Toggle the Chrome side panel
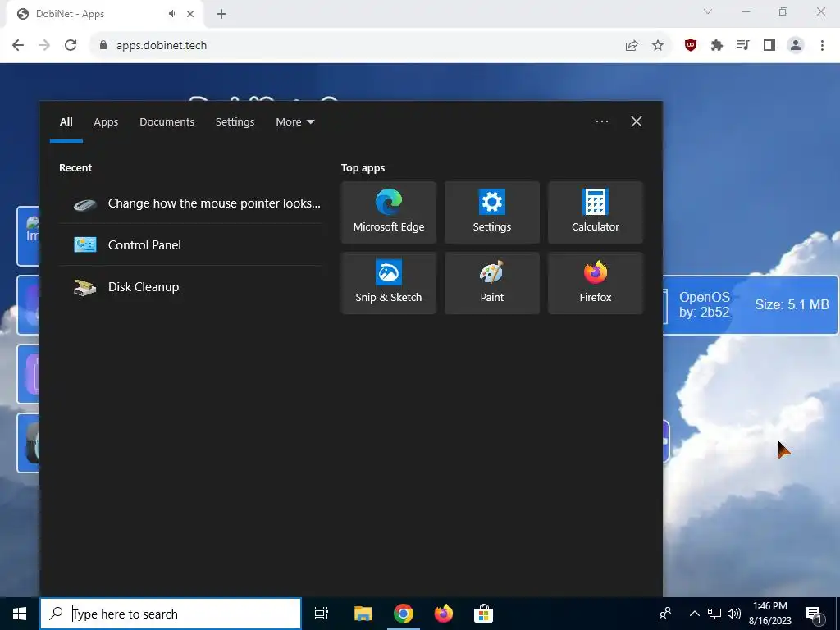This screenshot has height=630, width=840. coord(769,46)
